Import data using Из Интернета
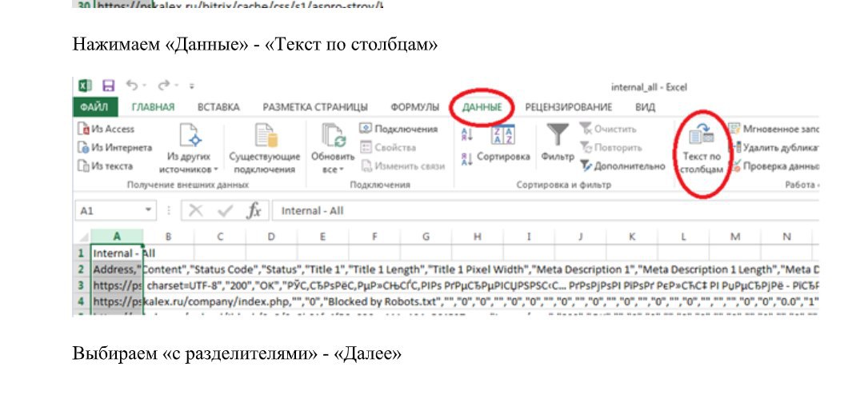The height and width of the screenshot is (399, 868). click(115, 148)
